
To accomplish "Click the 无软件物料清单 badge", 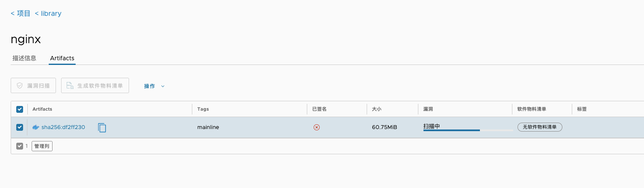I will tap(540, 127).
